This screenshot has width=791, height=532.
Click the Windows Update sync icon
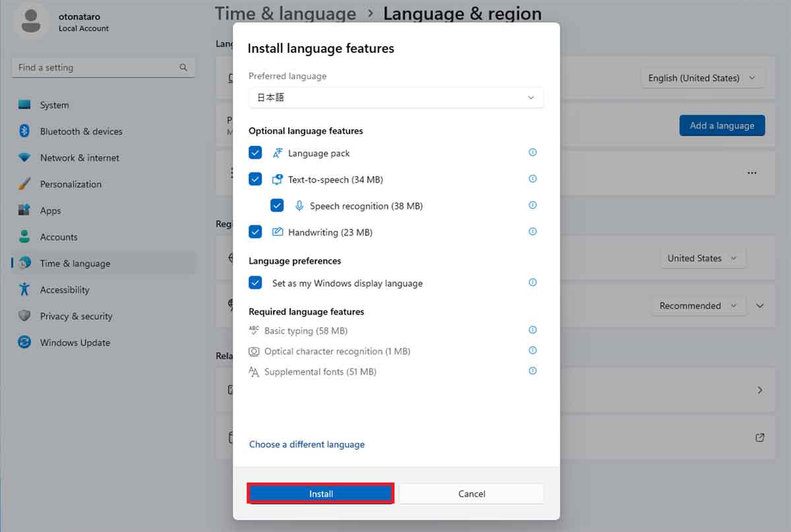pyautogui.click(x=25, y=342)
